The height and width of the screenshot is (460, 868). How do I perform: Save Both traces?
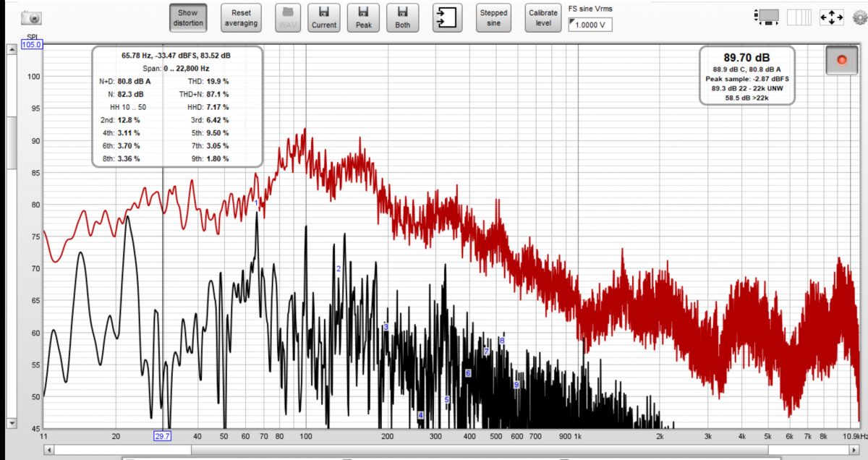click(x=402, y=18)
